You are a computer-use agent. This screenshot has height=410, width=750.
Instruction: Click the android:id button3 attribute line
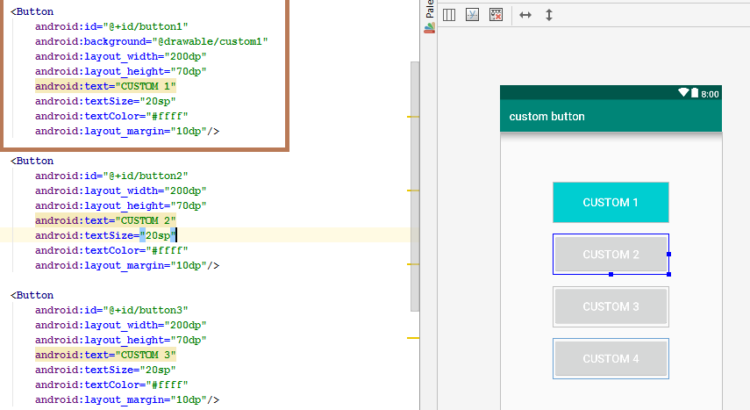pos(110,310)
